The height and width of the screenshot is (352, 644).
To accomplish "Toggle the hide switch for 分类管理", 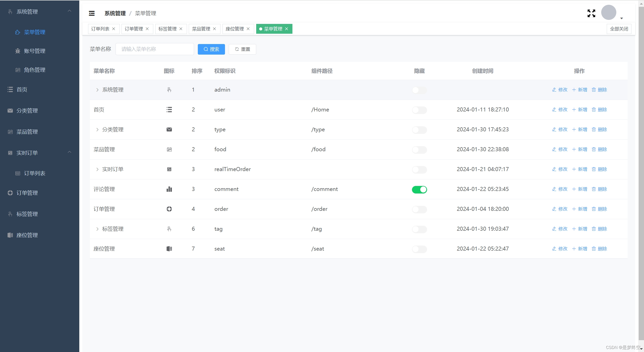I will click(419, 130).
